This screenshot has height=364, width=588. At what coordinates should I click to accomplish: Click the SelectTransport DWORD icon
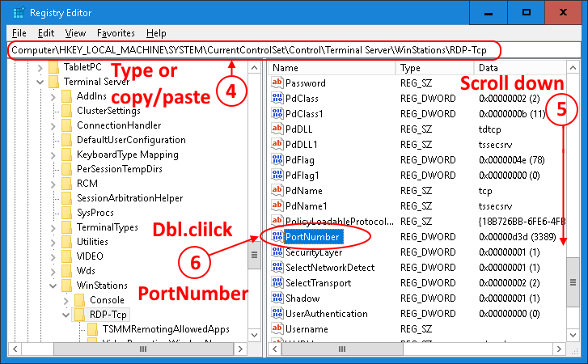pos(277,282)
